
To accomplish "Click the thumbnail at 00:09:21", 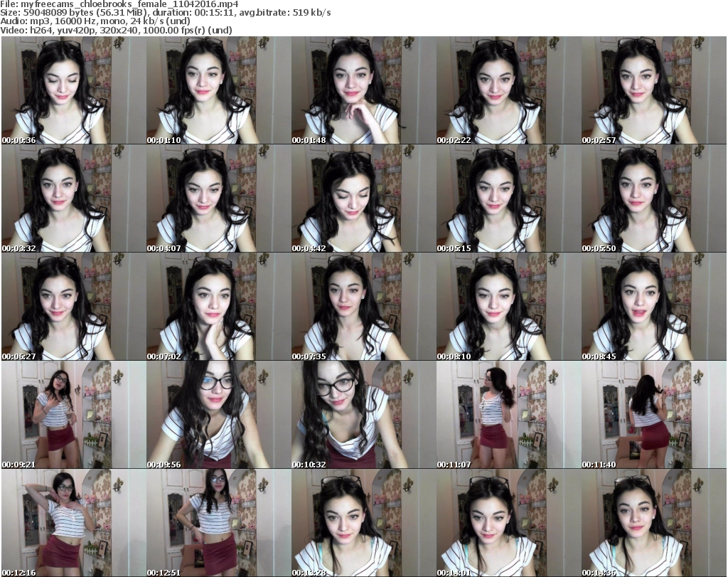I will [73, 415].
